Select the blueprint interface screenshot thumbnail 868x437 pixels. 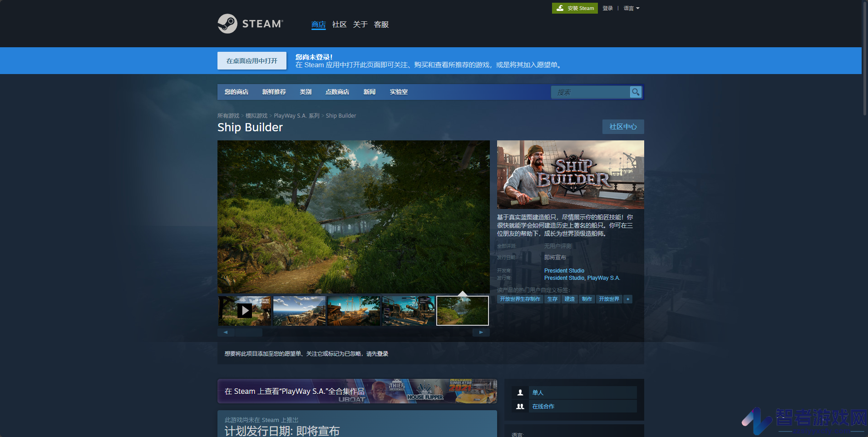(x=408, y=311)
